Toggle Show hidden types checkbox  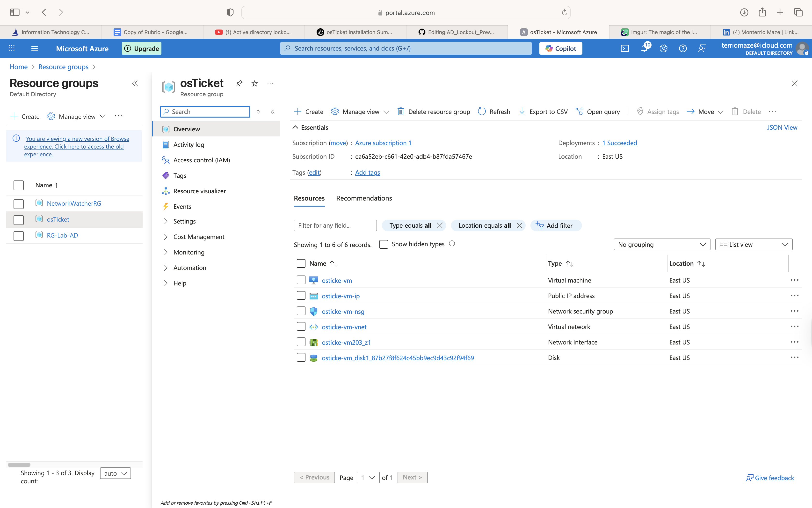(384, 244)
